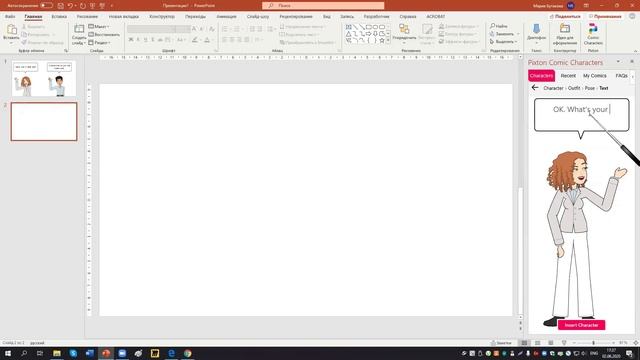This screenshot has width=640, height=360.
Task: Close the Pixton Comic Characters pane
Action: tap(632, 62)
